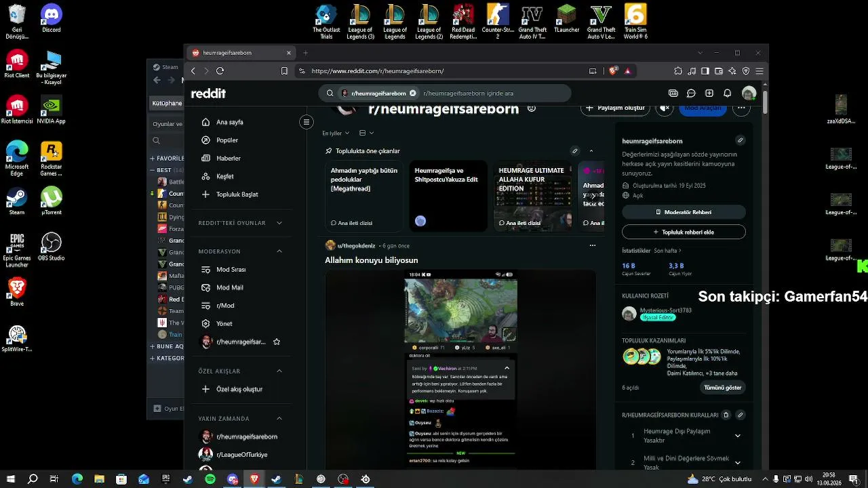The height and width of the screenshot is (488, 868).
Task: Reload the Reddit page
Action: pyautogui.click(x=220, y=71)
